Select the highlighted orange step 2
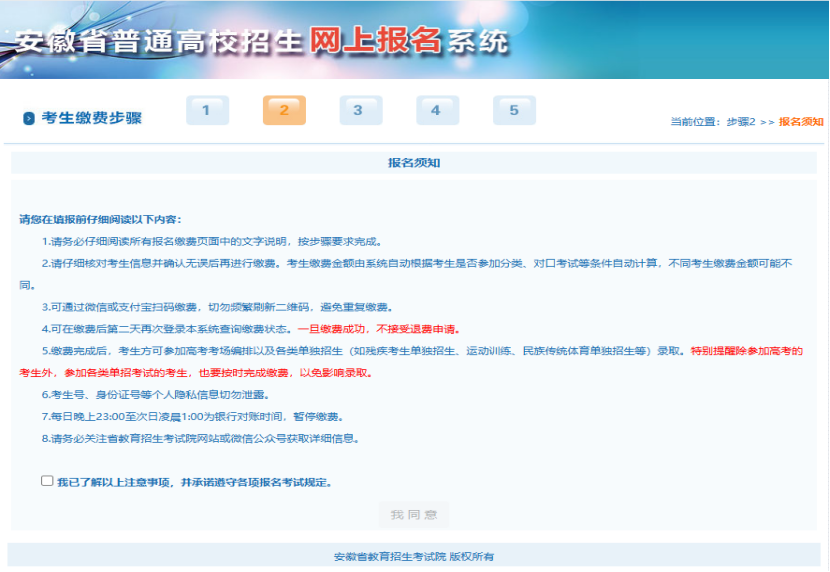The image size is (830, 572). pos(284,111)
